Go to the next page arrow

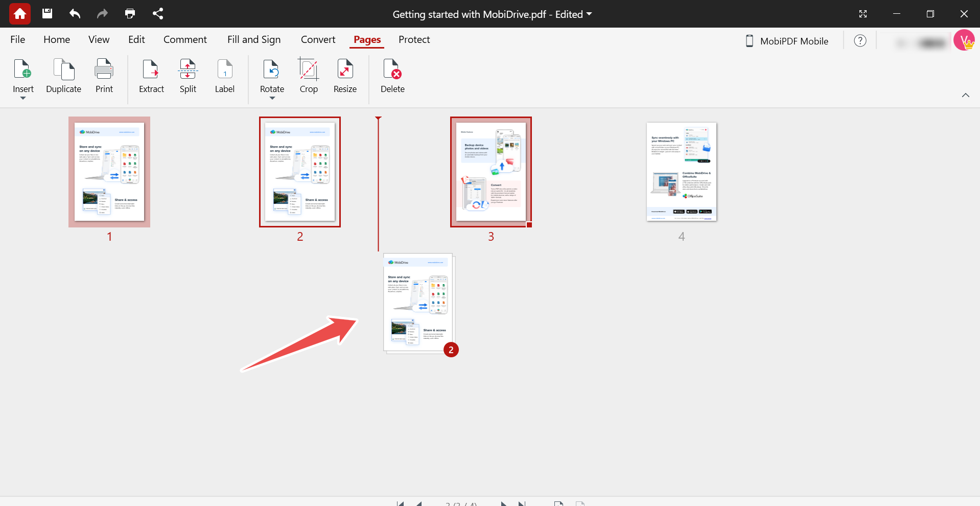503,503
